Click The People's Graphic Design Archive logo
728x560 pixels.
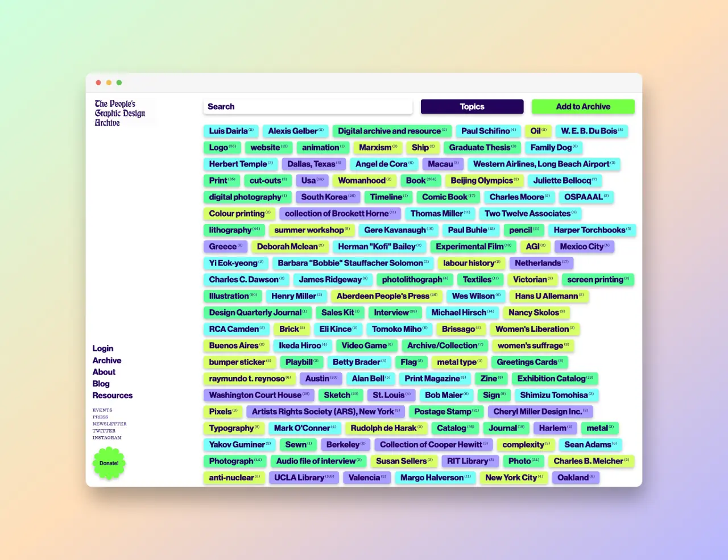(x=119, y=113)
